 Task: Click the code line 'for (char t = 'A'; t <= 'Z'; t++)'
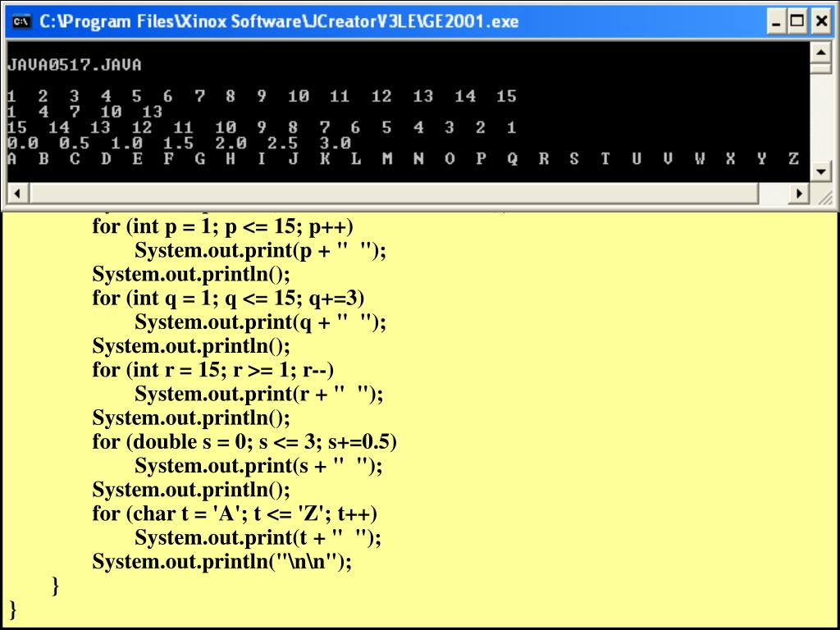click(235, 514)
